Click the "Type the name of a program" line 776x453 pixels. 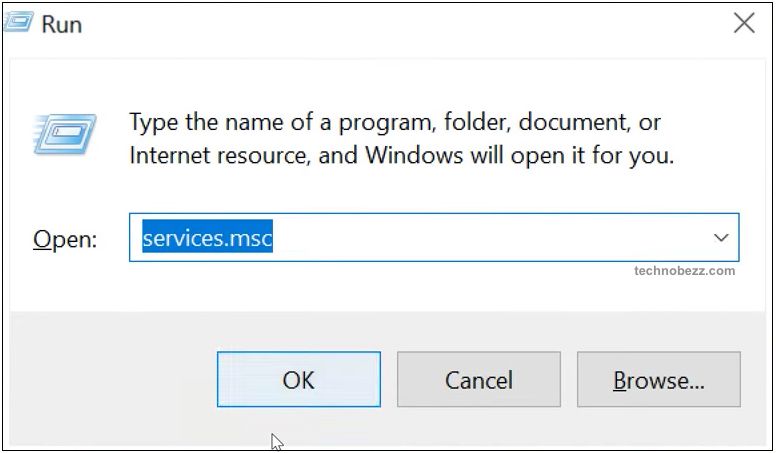(x=395, y=122)
